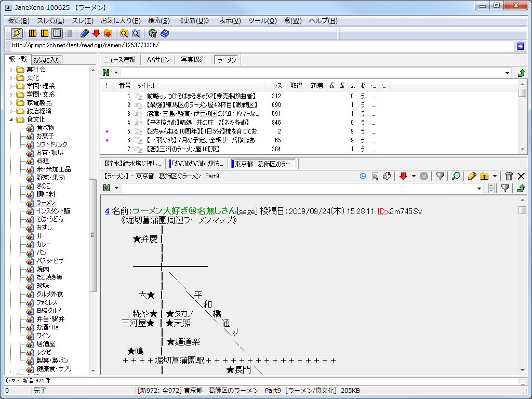Switch to the AAサロン board tab

[158, 60]
